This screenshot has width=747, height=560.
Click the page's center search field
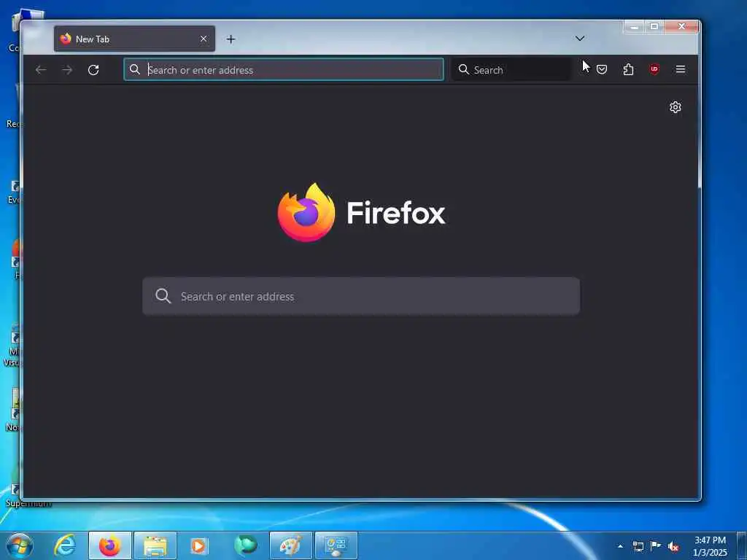361,296
